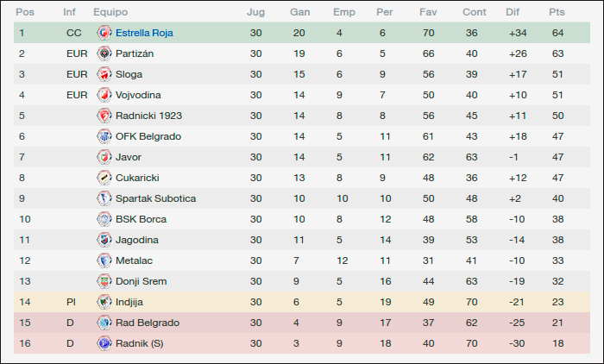Open the Estrella Roja team link

144,33
